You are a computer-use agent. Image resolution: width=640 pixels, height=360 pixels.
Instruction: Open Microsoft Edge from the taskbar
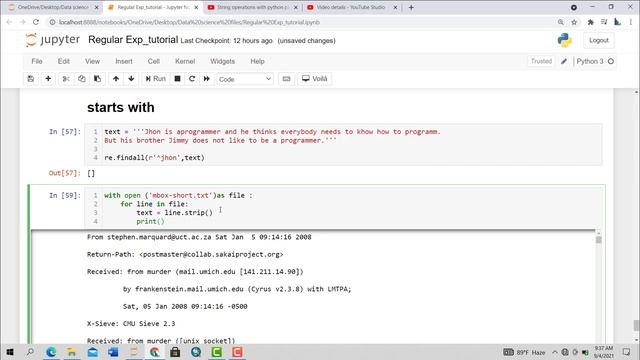[x=51, y=352]
